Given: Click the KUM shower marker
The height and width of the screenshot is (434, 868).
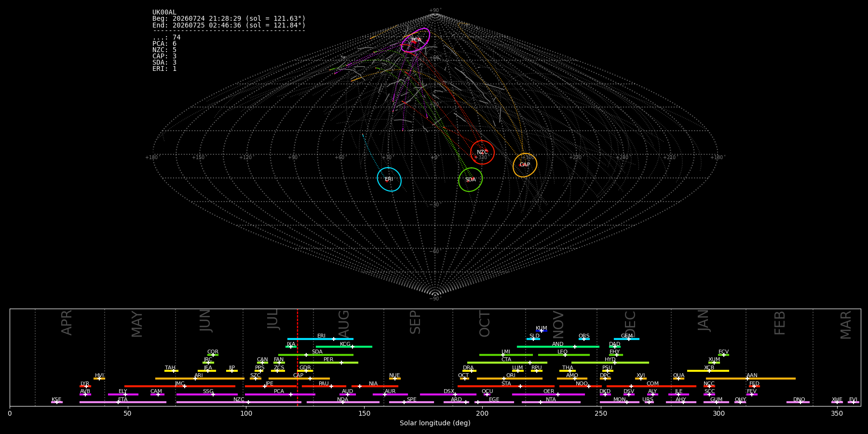Looking at the screenshot, I should 541,331.
